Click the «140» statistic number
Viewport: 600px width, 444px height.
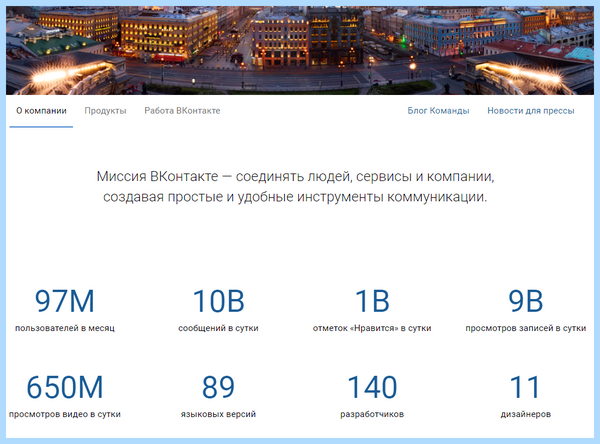(372, 387)
